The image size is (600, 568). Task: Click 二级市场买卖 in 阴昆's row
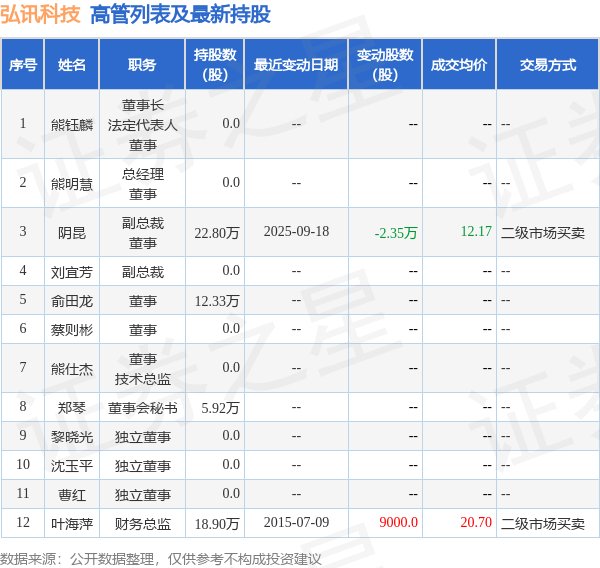[x=543, y=233]
